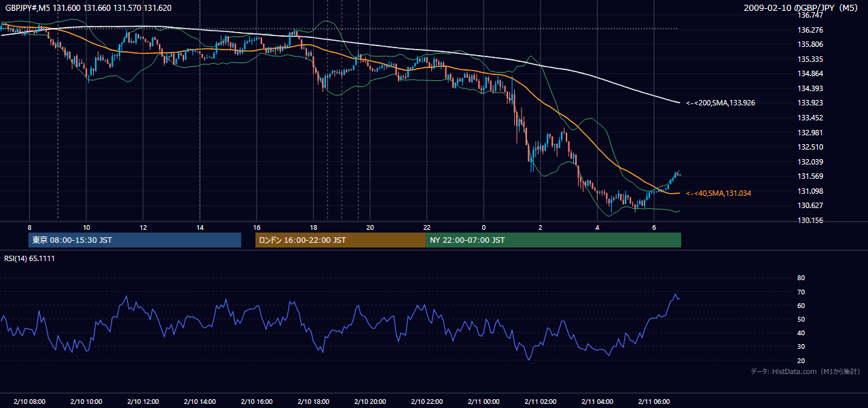Click the bottom time label 2/10 18:00
868x408 pixels.
pos(313,402)
